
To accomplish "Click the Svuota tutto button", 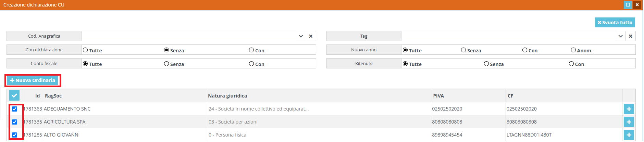I will (x=615, y=23).
